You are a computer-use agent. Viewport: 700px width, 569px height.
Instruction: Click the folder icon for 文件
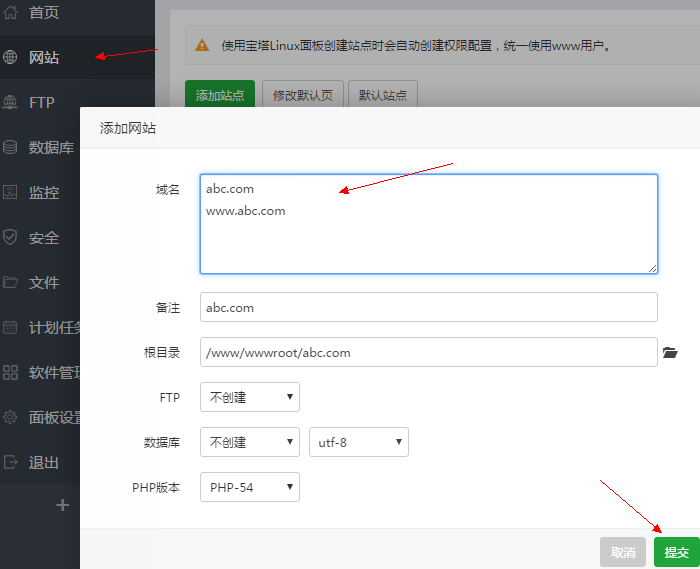tap(11, 282)
